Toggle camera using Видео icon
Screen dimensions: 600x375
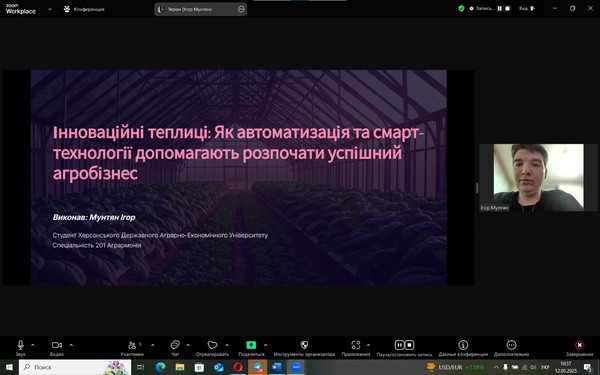click(57, 345)
